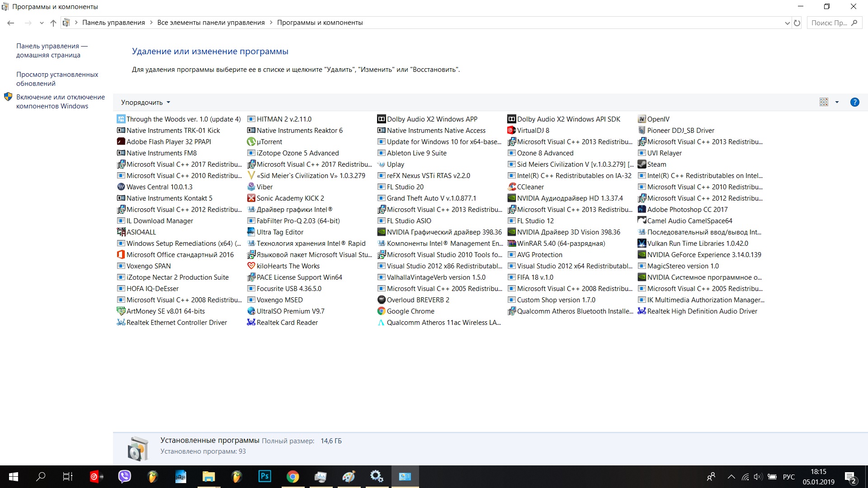Change view with the view icon
The height and width of the screenshot is (488, 868).
click(824, 103)
